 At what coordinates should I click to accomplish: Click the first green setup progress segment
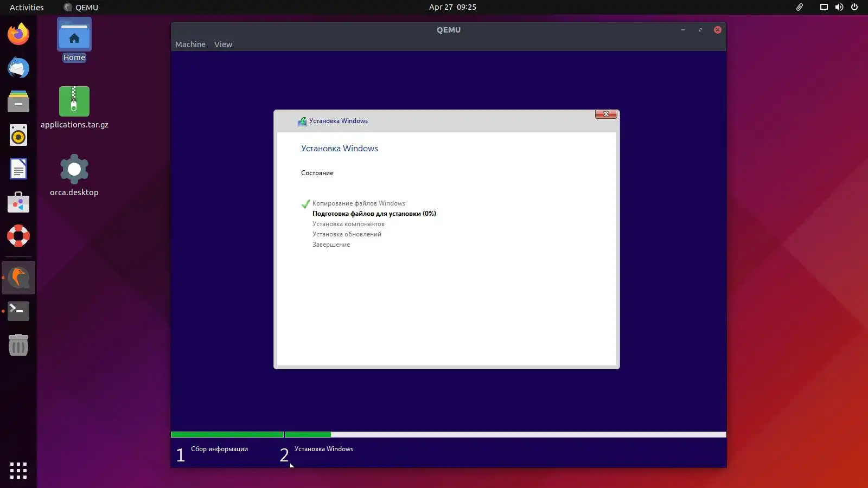[227, 435]
